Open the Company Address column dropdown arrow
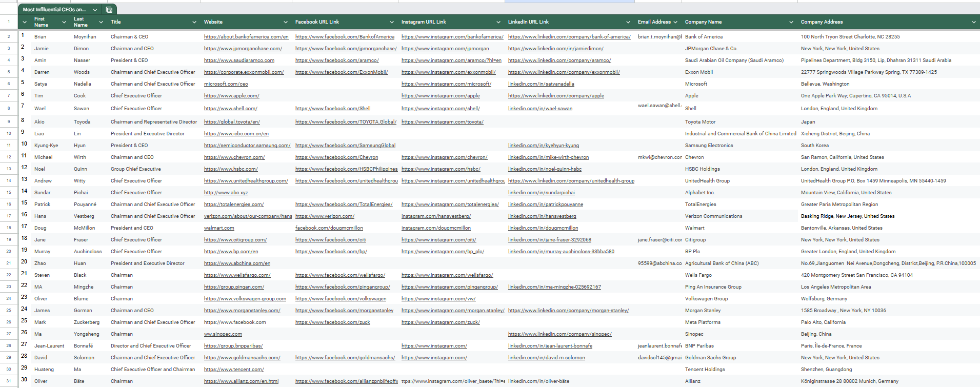Viewport: 980px width, 388px height. 974,22
